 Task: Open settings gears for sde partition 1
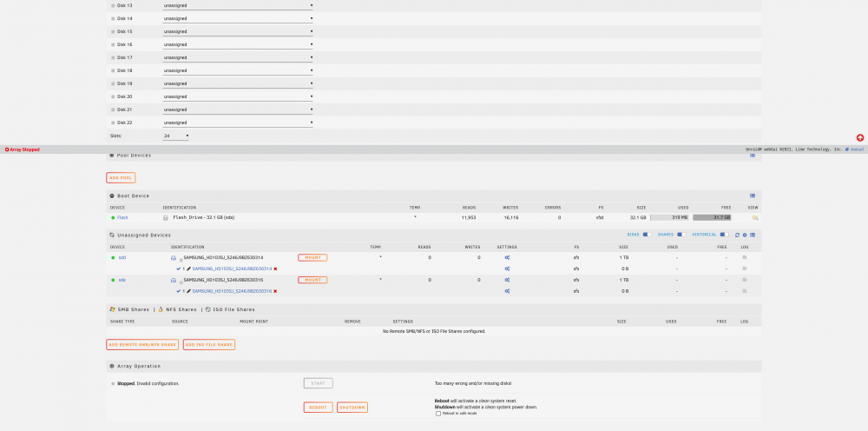507,291
